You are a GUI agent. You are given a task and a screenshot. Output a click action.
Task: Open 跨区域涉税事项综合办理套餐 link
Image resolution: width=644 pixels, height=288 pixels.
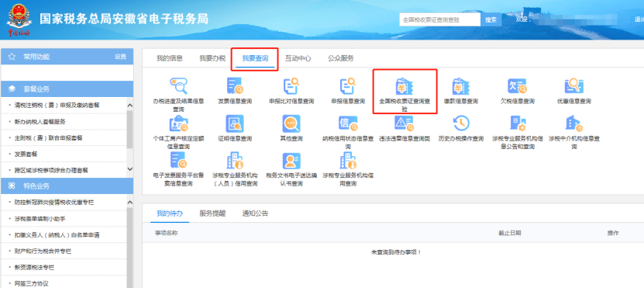(x=51, y=170)
